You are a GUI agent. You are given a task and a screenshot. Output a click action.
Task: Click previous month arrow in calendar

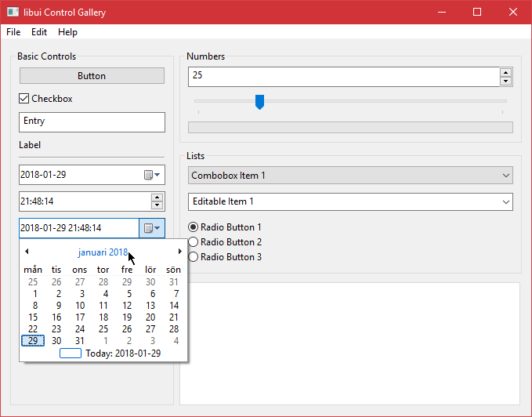[27, 252]
